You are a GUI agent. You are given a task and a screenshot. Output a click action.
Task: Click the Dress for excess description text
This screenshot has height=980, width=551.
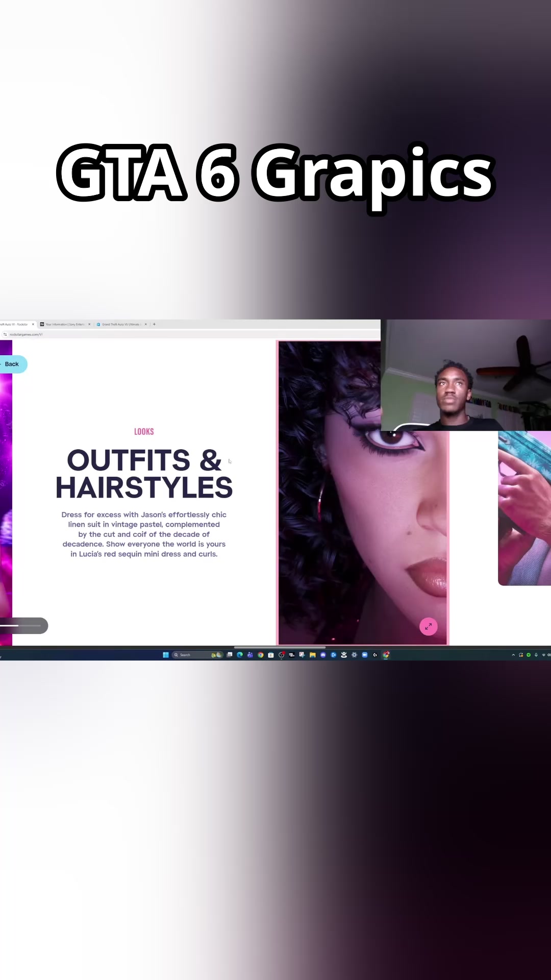(144, 534)
